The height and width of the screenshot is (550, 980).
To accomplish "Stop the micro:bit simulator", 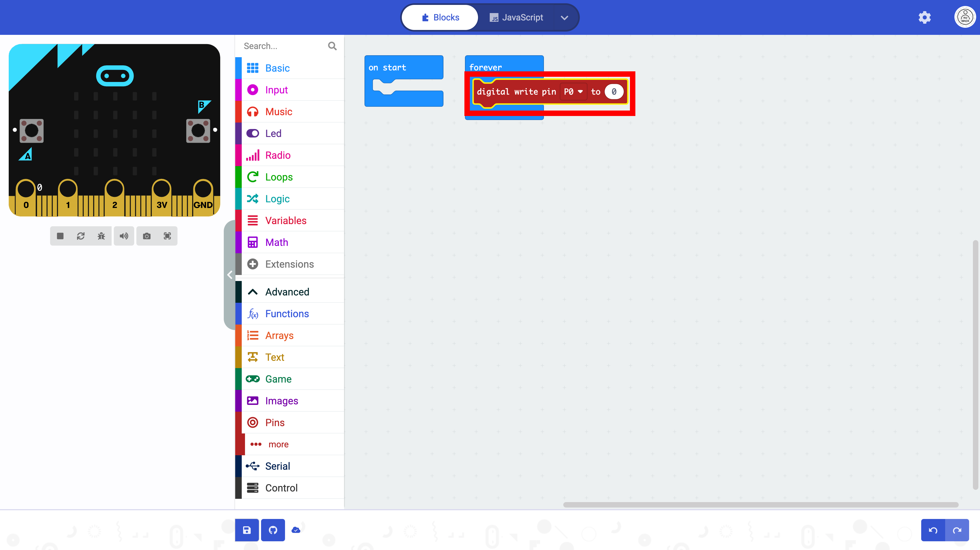I will tap(60, 236).
